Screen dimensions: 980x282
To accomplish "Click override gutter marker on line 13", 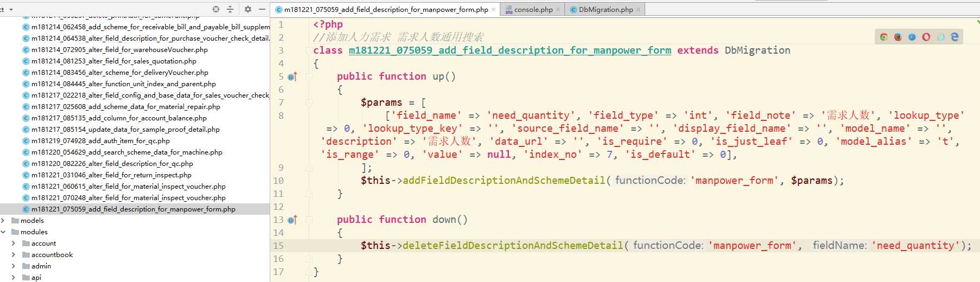I will [x=292, y=220].
